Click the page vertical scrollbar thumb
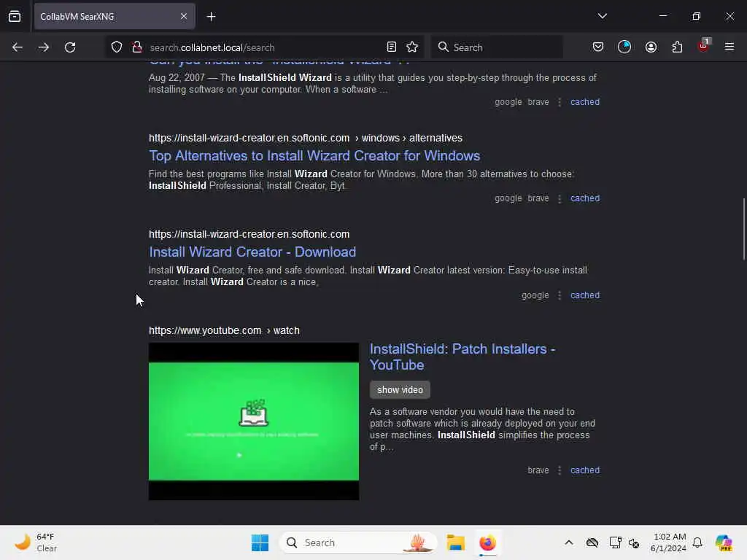The image size is (747, 560). (x=743, y=228)
